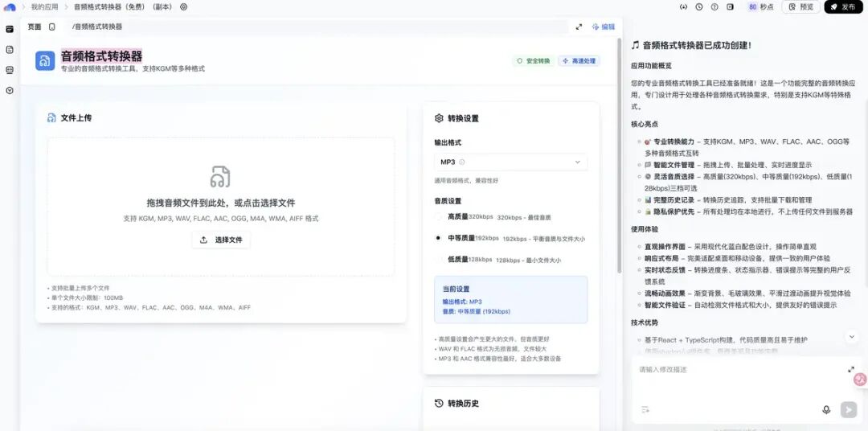This screenshot has height=431, width=868.
Task: Click the 选择文件 button
Action: [x=221, y=240]
